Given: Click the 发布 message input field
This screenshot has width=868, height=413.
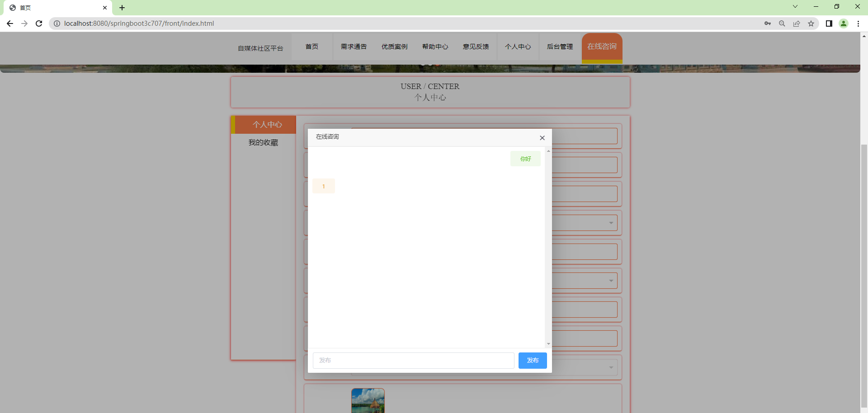Looking at the screenshot, I should [x=413, y=361].
